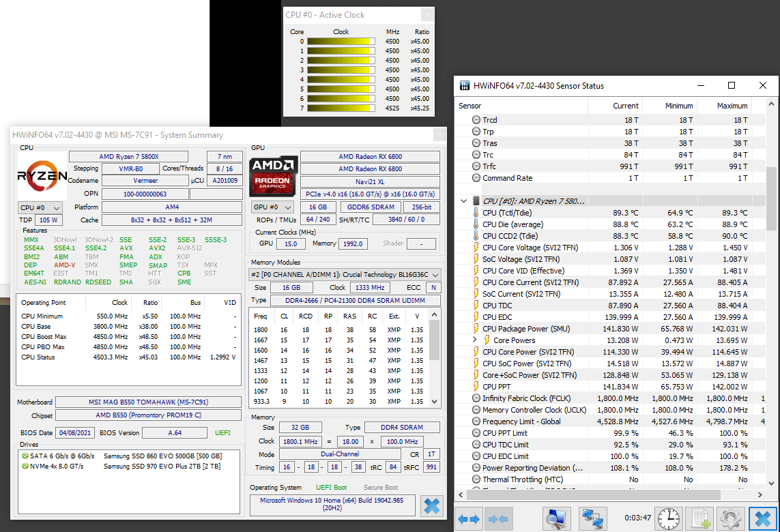The height and width of the screenshot is (532, 780).
Task: Click the CPU chip icon in sensor header
Action: (x=476, y=201)
